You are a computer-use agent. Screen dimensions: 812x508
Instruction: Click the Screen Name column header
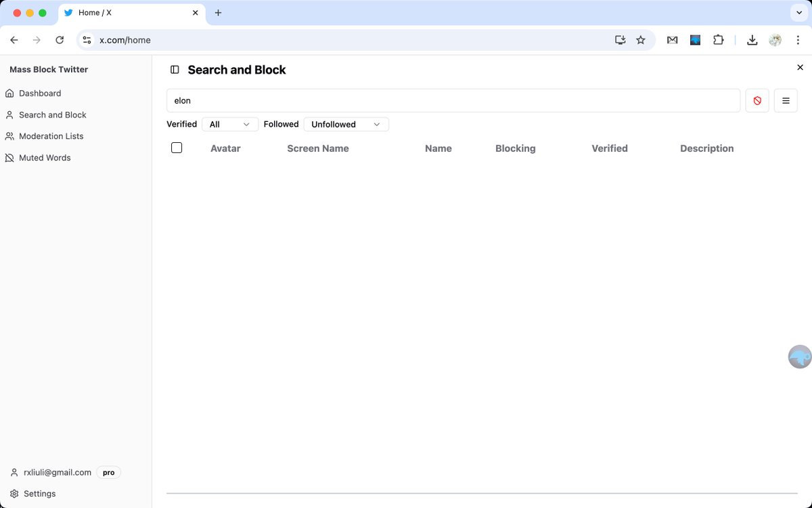tap(318, 148)
